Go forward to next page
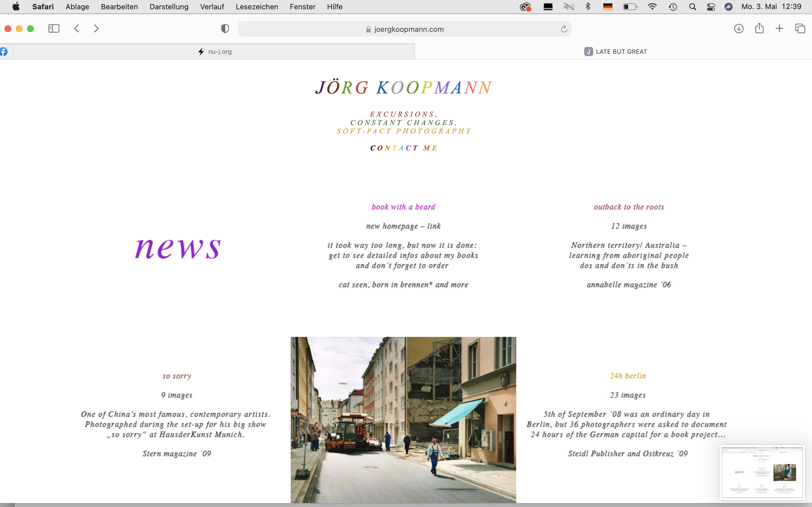This screenshot has height=507, width=812. [x=96, y=28]
